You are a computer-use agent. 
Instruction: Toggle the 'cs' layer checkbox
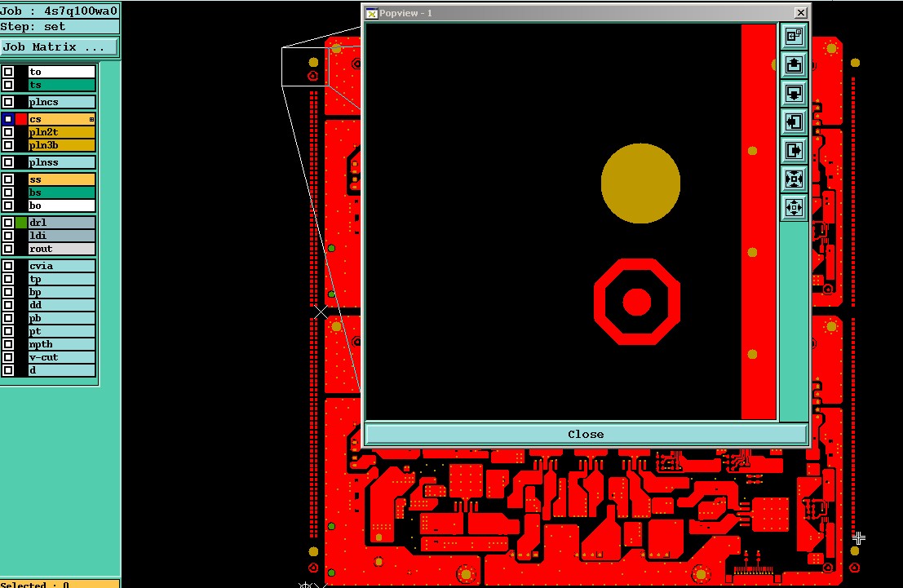8,119
